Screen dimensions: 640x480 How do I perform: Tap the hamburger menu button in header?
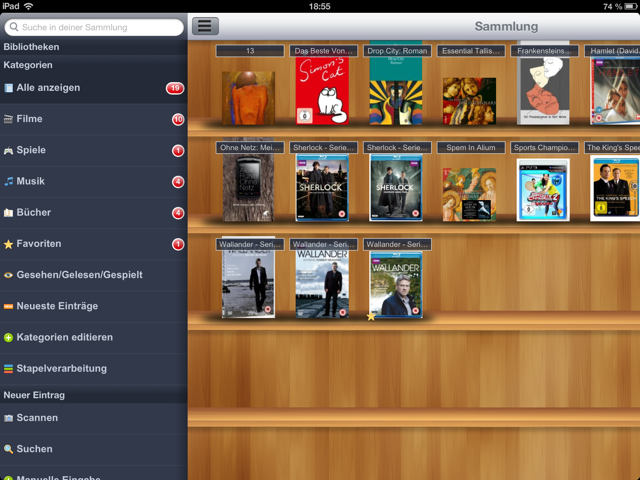[x=205, y=27]
